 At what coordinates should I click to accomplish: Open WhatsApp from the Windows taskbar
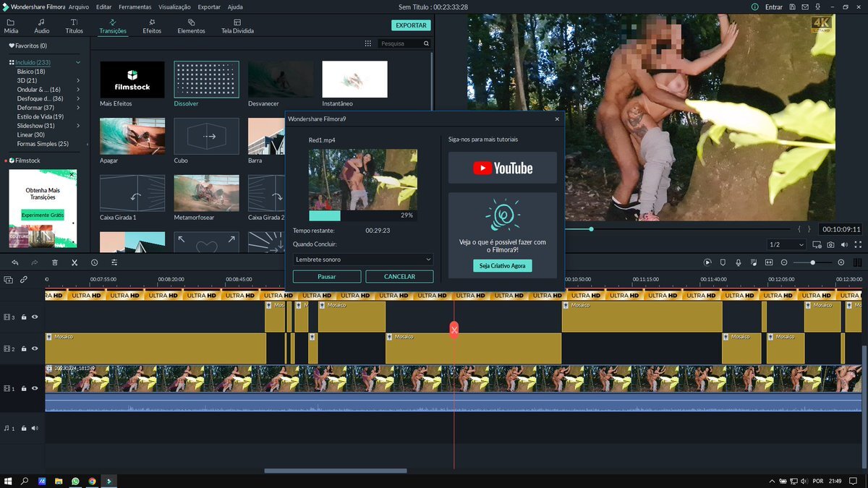tap(75, 481)
